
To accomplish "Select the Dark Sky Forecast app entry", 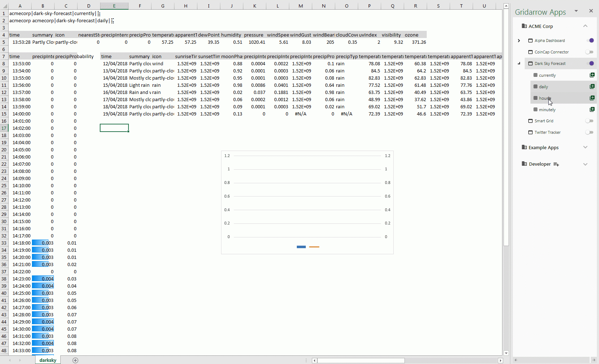I will pyautogui.click(x=550, y=63).
